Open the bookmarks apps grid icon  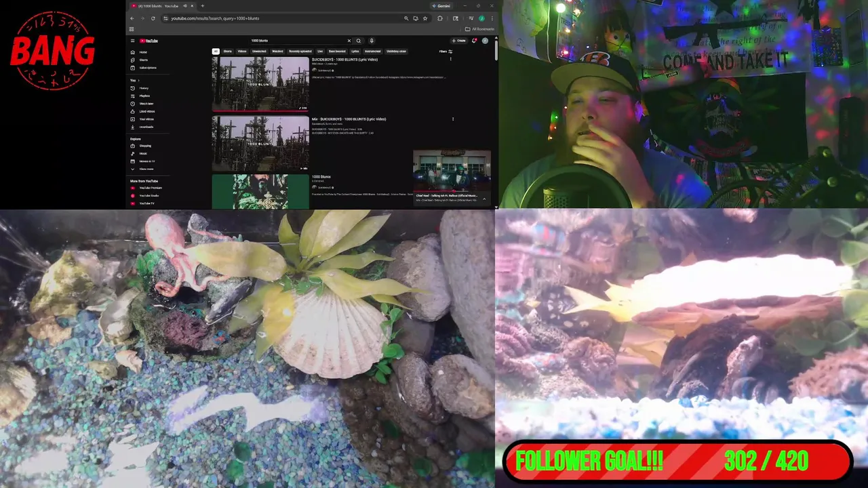132,29
